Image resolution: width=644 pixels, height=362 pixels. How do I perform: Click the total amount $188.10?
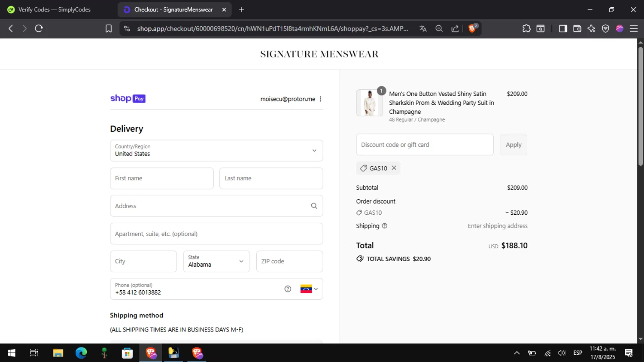(514, 246)
